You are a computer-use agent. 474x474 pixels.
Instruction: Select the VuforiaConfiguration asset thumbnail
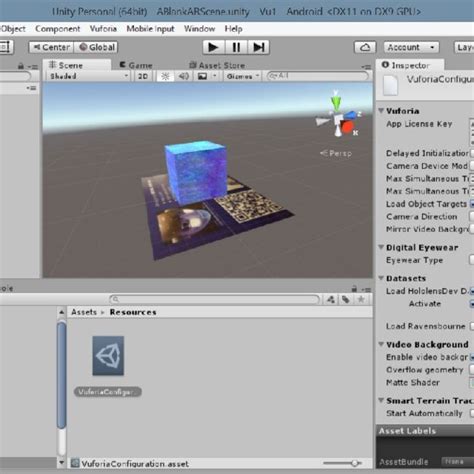coord(108,356)
